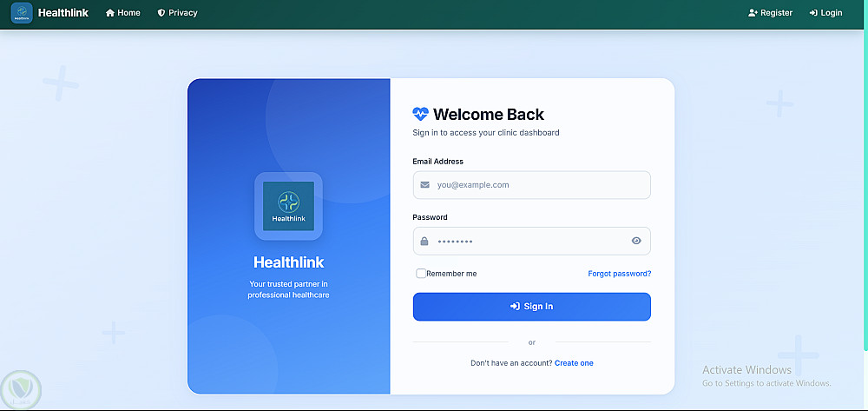Focus the Email Address input field
Screen dimensions: 868x411
click(531, 185)
